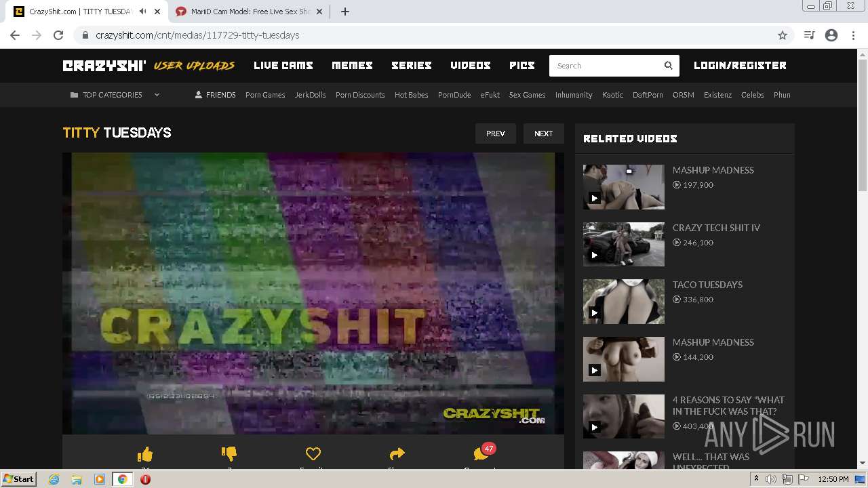Click the Friends link with person icon
The height and width of the screenshot is (488, 868).
215,95
